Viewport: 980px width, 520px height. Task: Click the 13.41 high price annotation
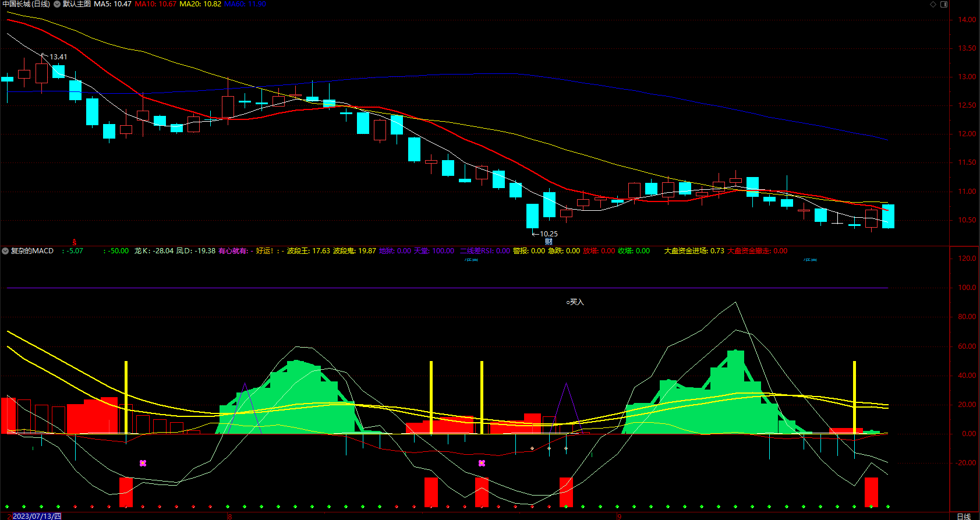58,57
